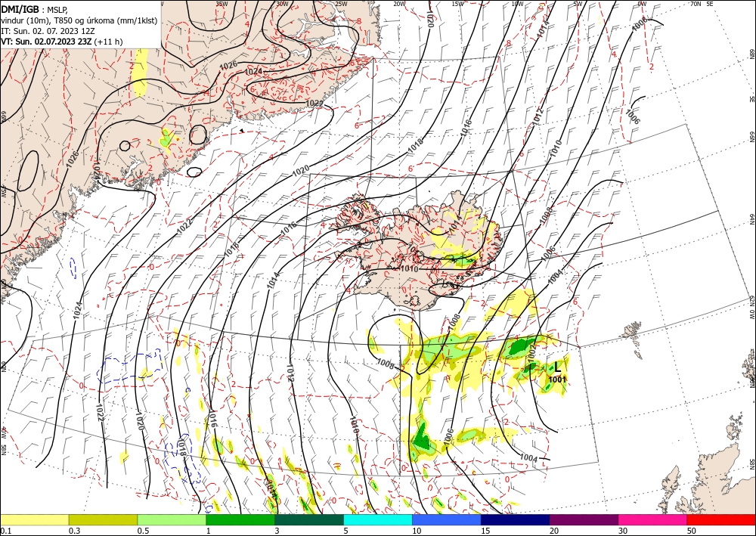The height and width of the screenshot is (536, 756).
Task: Click the '30W' longitude label at top
Action: [x=282, y=4]
